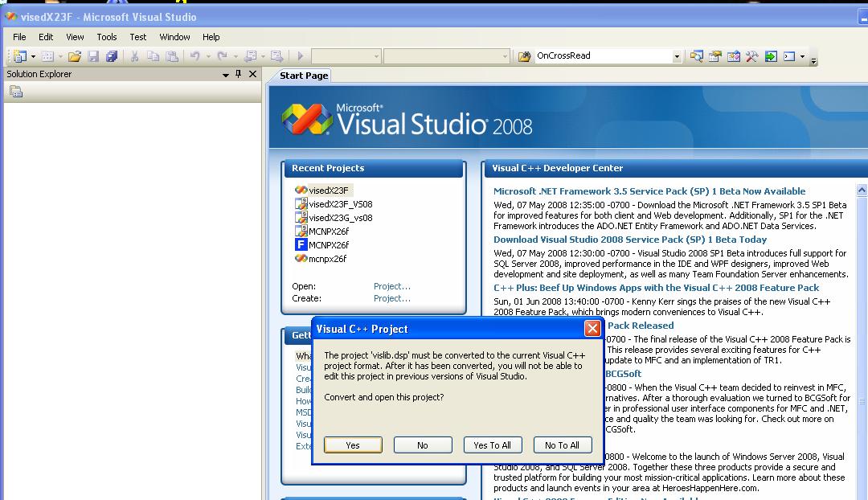Image resolution: width=868 pixels, height=500 pixels.
Task: Click the Create: Project... link
Action: [392, 298]
